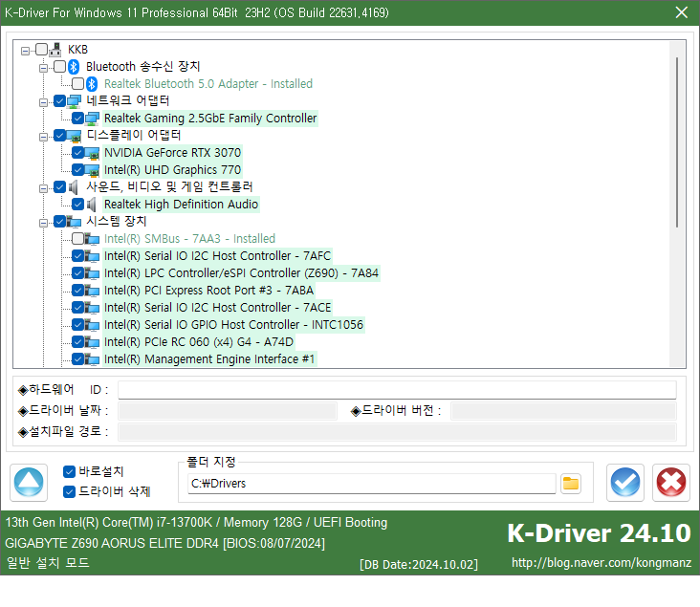The width and height of the screenshot is (700, 607).
Task: Check the Bluetooth 송수신 장치 checkbox
Action: 59,67
